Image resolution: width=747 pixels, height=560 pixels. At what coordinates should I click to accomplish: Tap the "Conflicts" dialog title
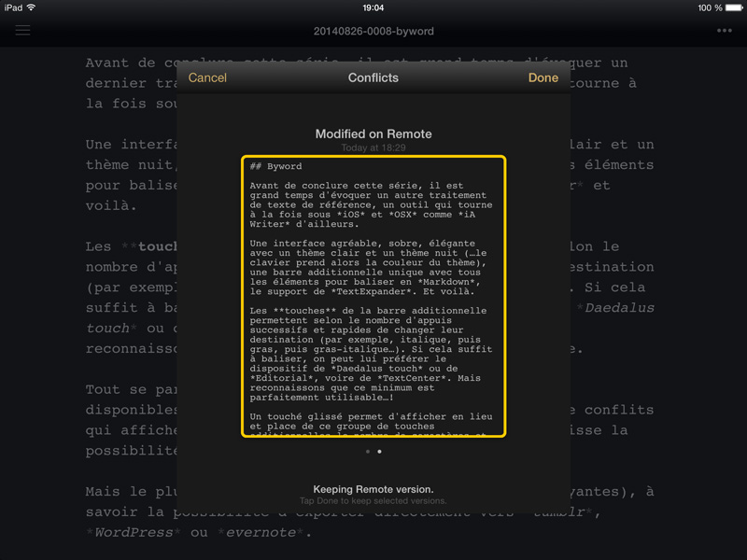373,77
